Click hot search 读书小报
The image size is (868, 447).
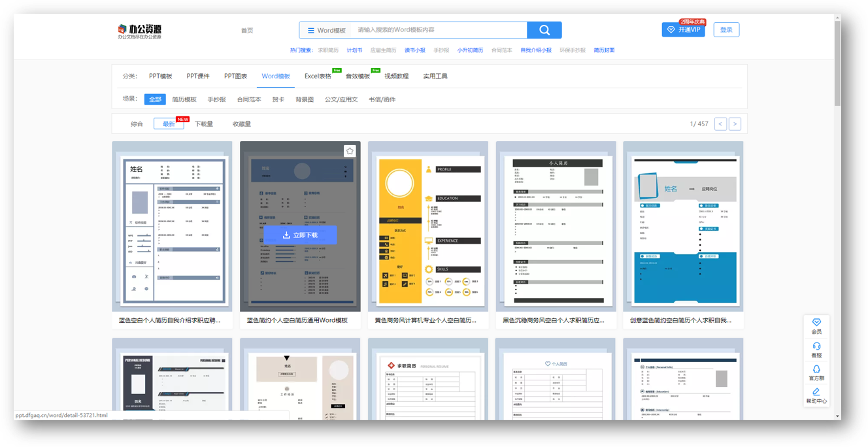414,50
